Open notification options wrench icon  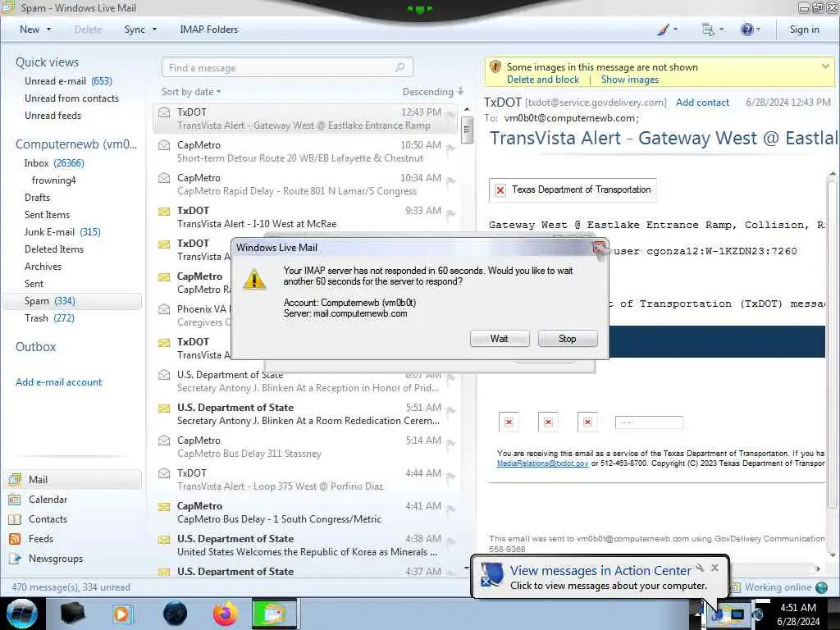click(x=700, y=568)
